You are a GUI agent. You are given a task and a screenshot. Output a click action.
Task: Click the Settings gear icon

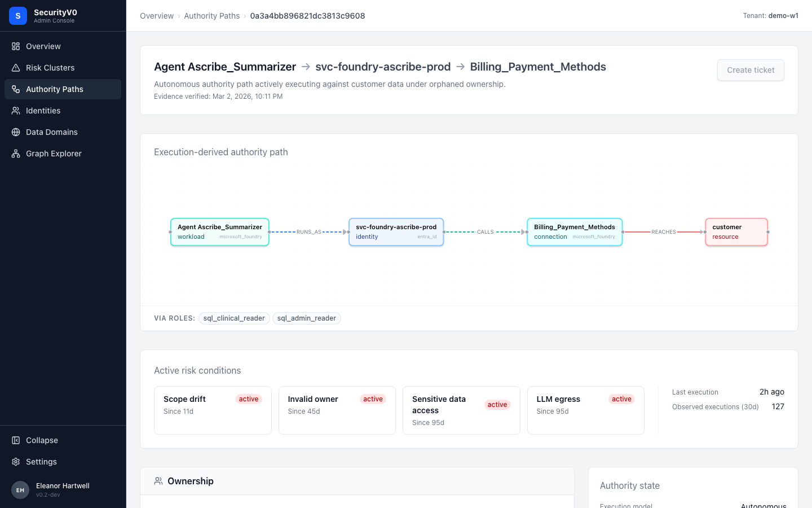click(16, 462)
